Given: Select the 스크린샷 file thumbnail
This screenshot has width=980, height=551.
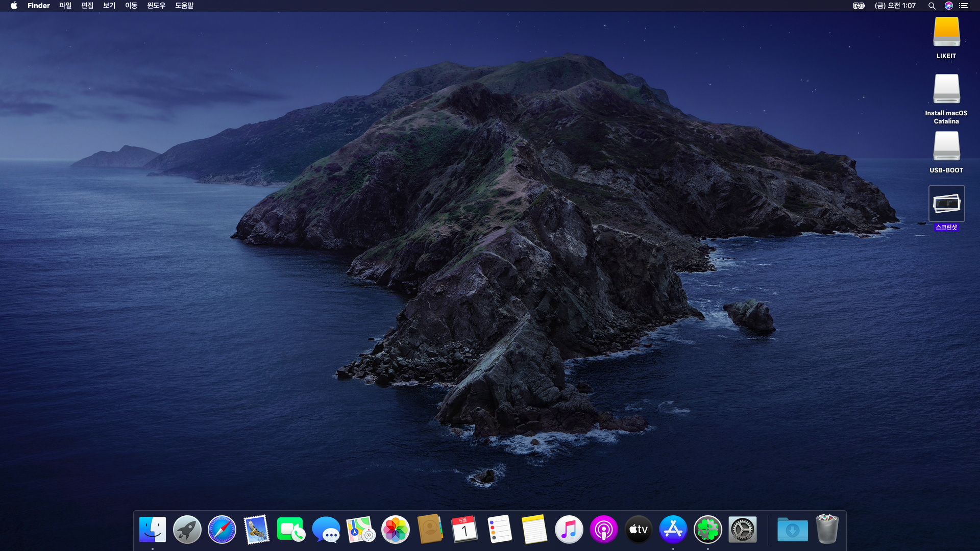Looking at the screenshot, I should tap(946, 204).
